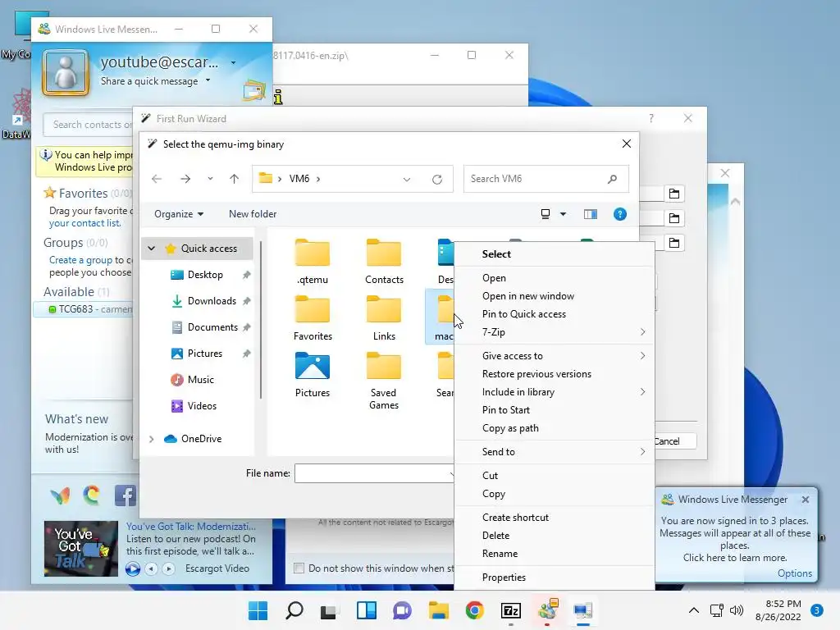This screenshot has width=840, height=630.
Task: Open 'You've Got Talk' podcast link
Action: (x=190, y=527)
